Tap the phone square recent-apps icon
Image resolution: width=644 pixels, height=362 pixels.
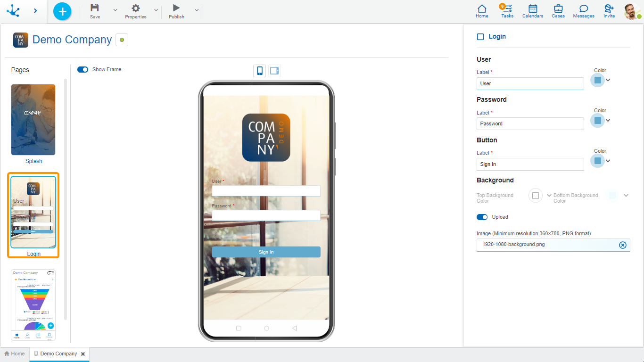coord(239,328)
